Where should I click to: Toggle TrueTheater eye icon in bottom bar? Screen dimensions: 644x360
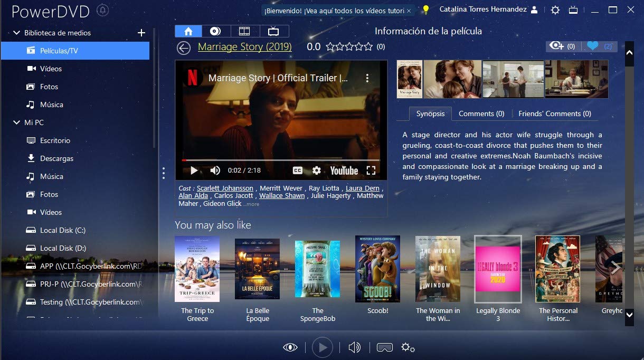(x=290, y=347)
